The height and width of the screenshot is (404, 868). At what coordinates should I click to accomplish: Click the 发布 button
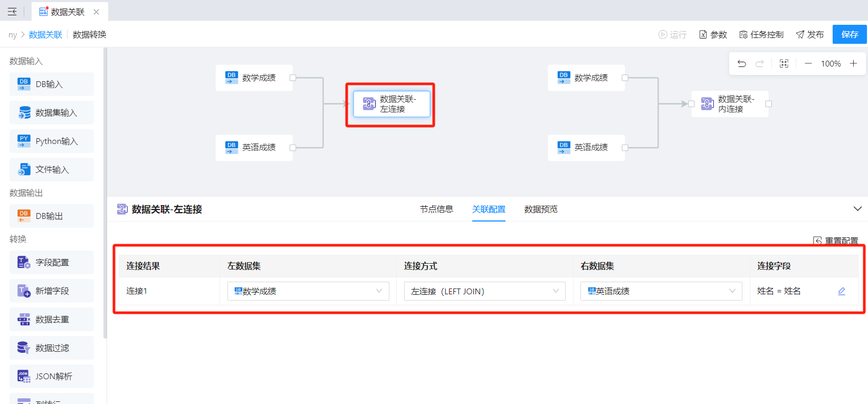tap(810, 35)
